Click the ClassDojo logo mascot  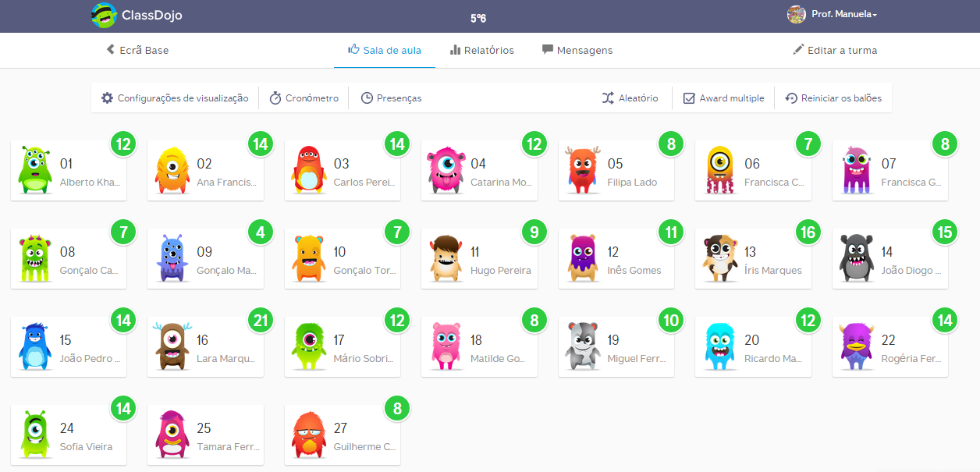(x=104, y=16)
